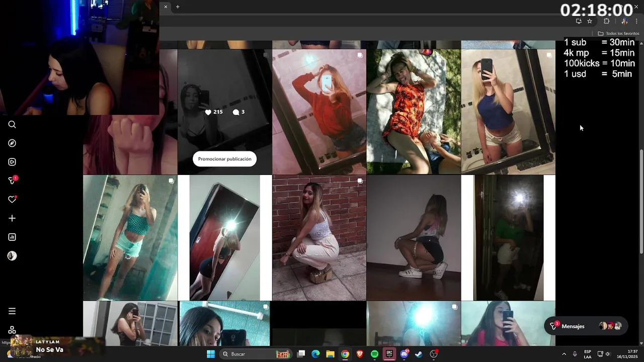The height and width of the screenshot is (362, 644).
Task: Open the Reels icon in sidebar
Action: pyautogui.click(x=12, y=162)
